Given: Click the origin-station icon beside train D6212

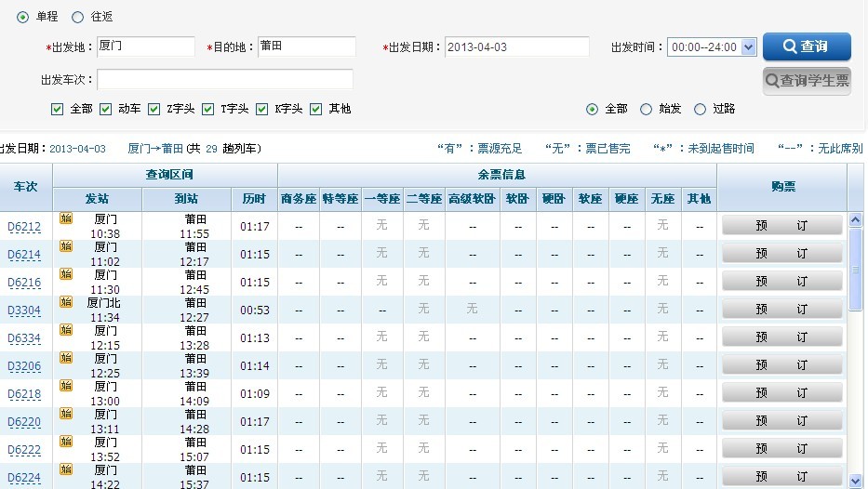Looking at the screenshot, I should [x=66, y=218].
